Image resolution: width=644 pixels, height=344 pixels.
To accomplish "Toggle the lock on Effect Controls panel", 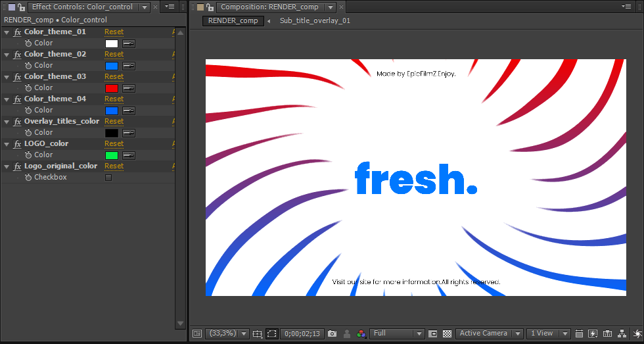I will tap(21, 7).
